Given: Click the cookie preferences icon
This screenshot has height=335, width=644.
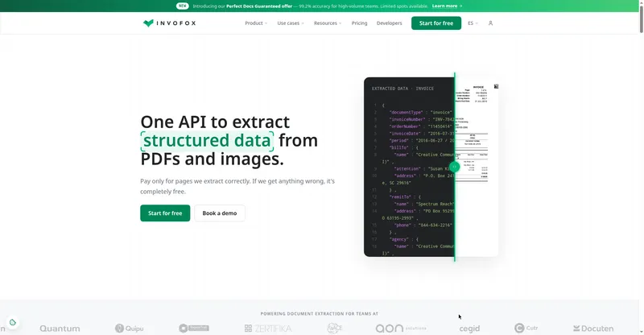Looking at the screenshot, I should pyautogui.click(x=13, y=322).
